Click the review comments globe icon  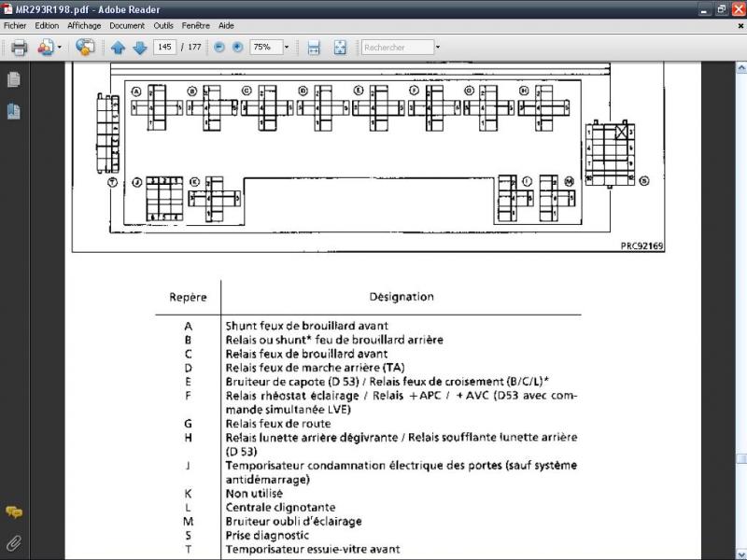[x=85, y=48]
